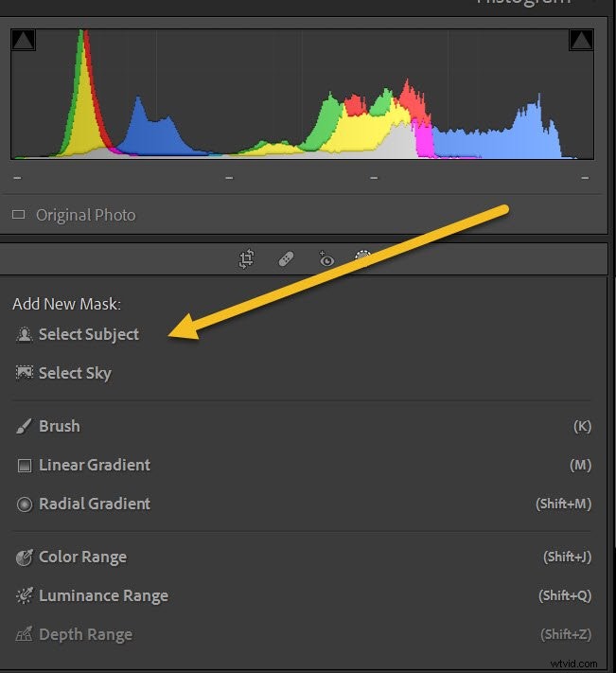Toggle the highlight clipping indicator triangle

581,40
